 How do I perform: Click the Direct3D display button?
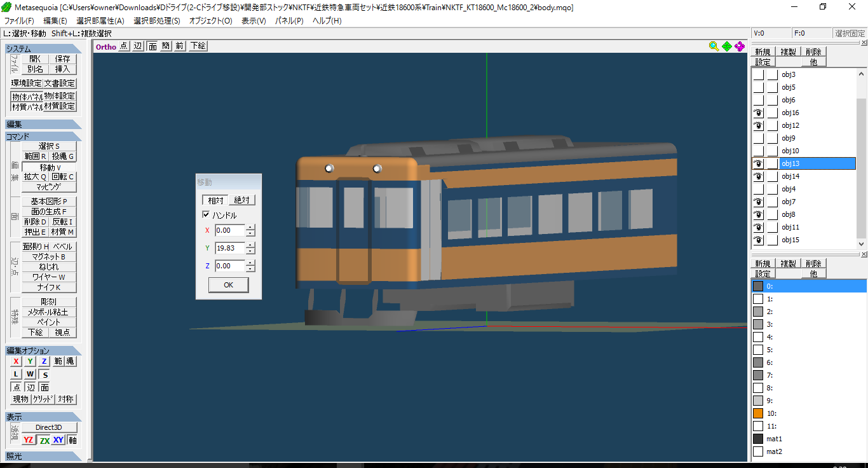(49, 427)
